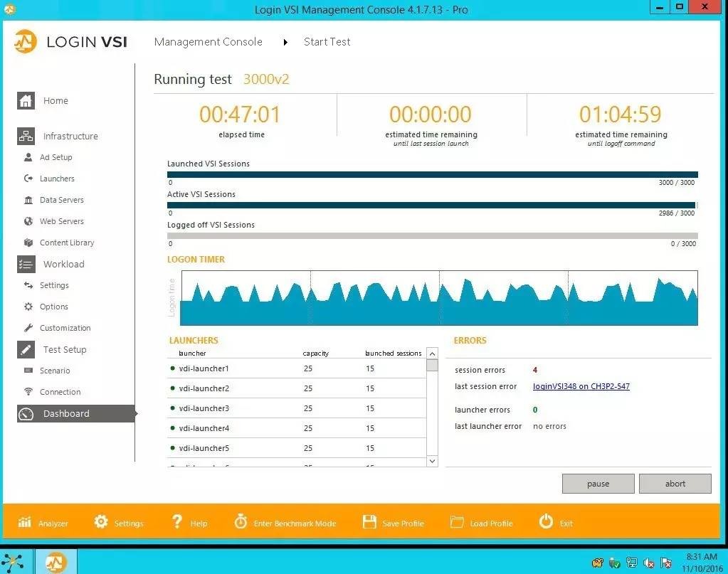Select the launched sessions column header
Image resolution: width=728 pixels, height=574 pixels.
click(394, 353)
